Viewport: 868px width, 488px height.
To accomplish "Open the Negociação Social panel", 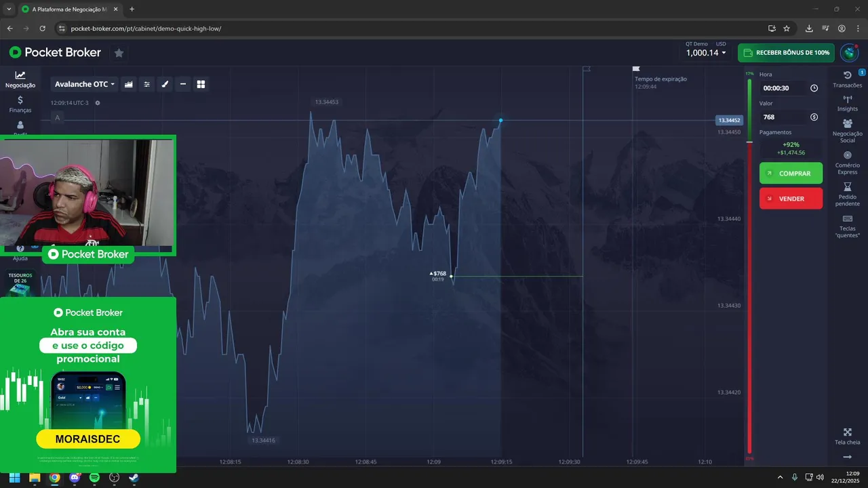I will 847,131.
